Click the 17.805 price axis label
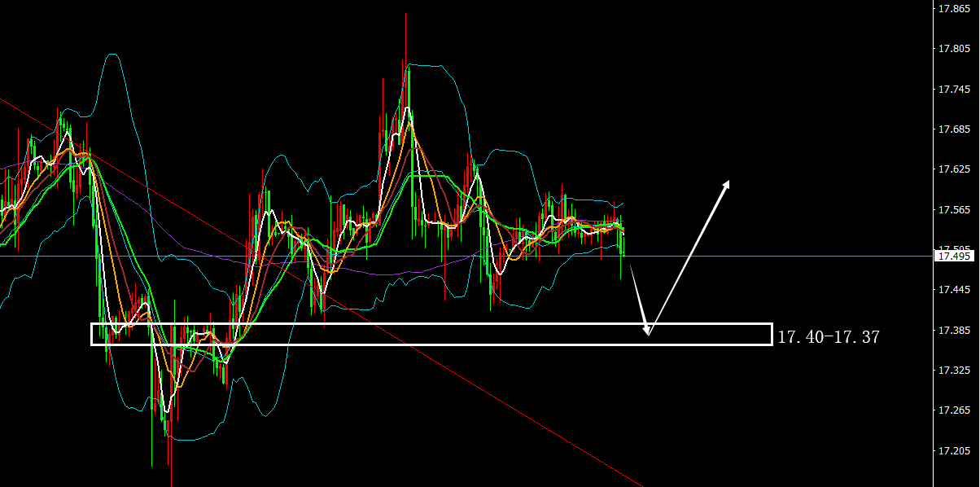 953,50
